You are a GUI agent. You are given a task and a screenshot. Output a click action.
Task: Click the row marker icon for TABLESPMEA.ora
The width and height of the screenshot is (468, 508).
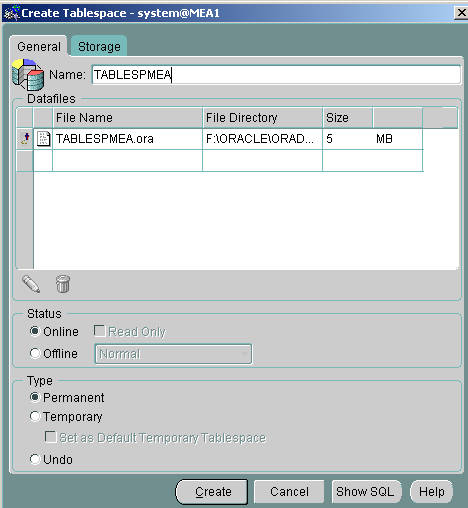(x=25, y=139)
